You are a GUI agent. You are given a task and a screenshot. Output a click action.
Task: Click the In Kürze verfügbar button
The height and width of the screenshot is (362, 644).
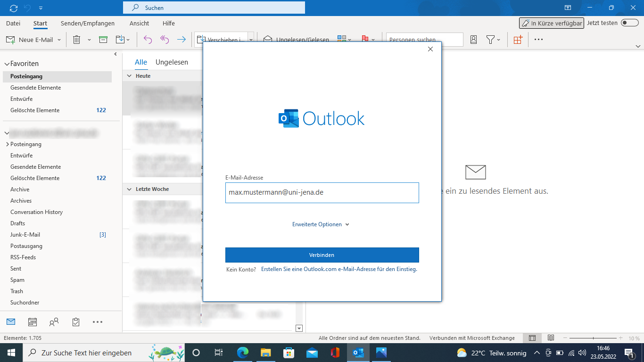click(x=552, y=23)
